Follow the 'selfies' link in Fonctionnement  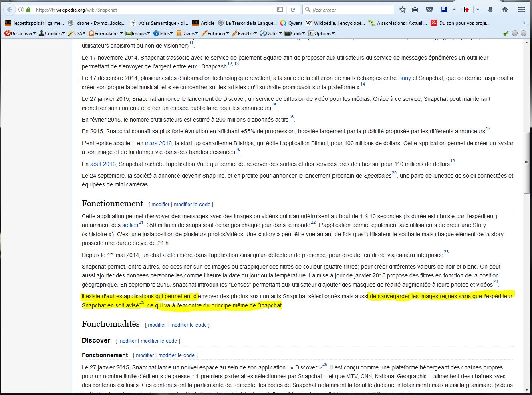pyautogui.click(x=130, y=225)
